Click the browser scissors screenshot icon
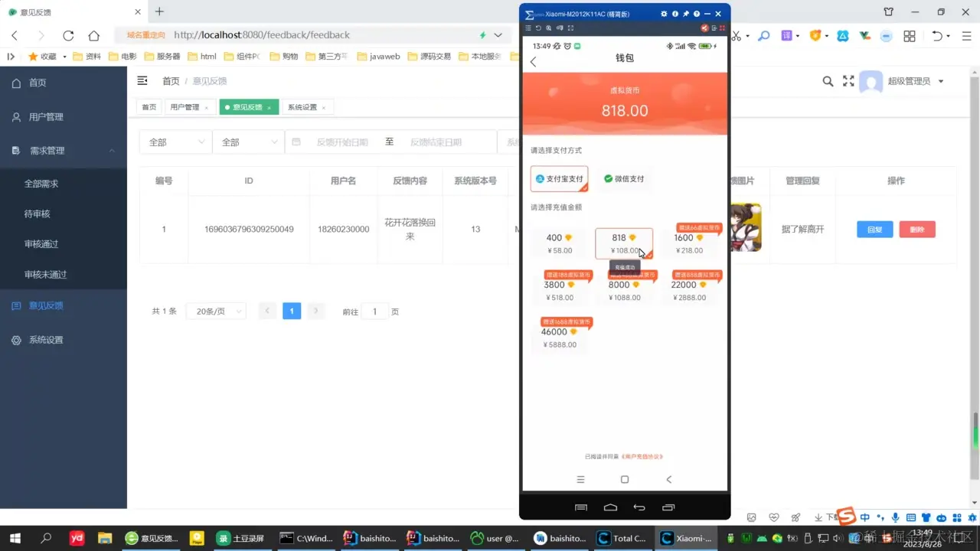The height and width of the screenshot is (551, 980). click(x=737, y=35)
